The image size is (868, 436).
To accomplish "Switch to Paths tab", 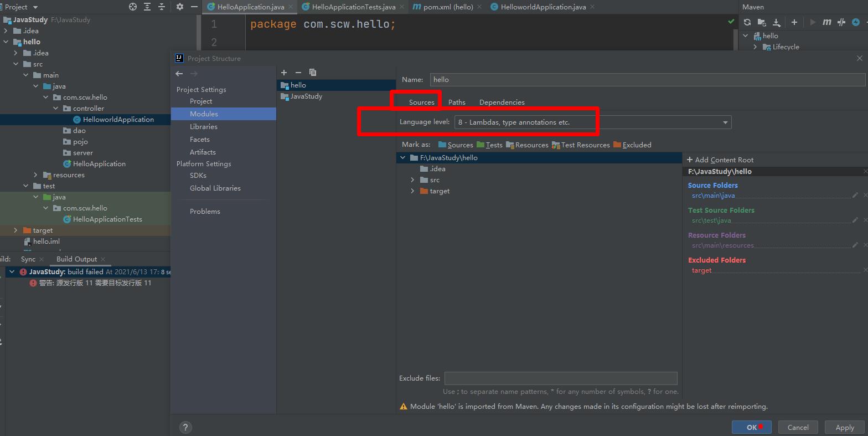I will [x=457, y=102].
